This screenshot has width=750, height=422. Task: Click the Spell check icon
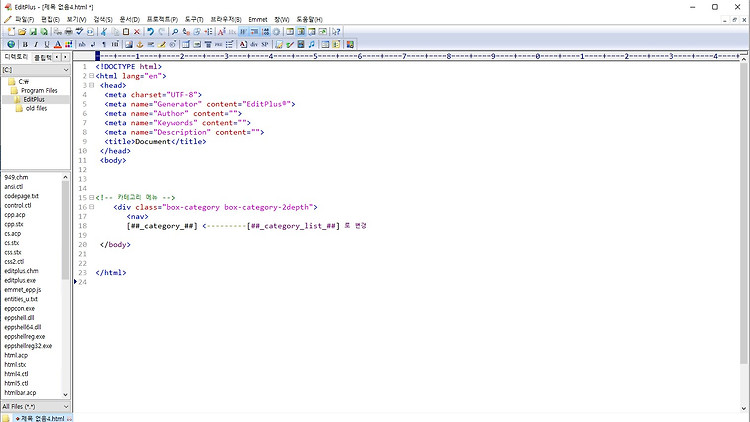[79, 32]
